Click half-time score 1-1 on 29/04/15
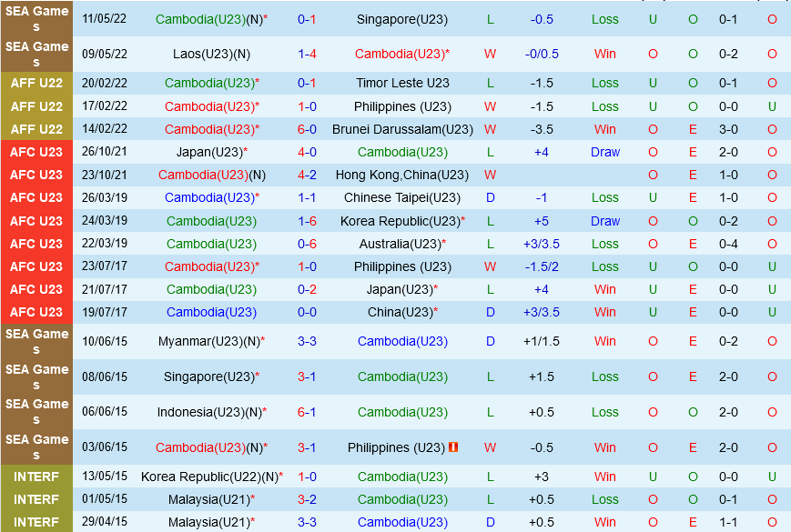Viewport: 791px width, 532px height. (728, 522)
